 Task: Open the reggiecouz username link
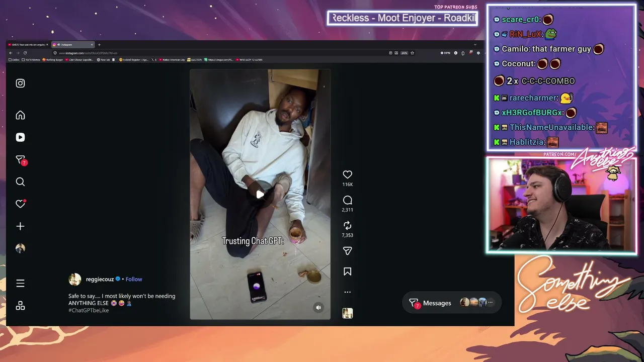coord(100,279)
